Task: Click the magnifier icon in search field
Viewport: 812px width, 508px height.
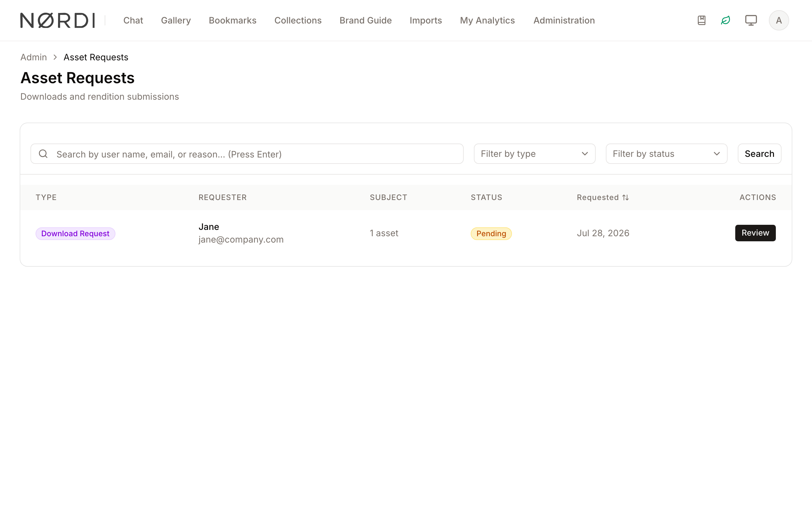Action: point(43,154)
